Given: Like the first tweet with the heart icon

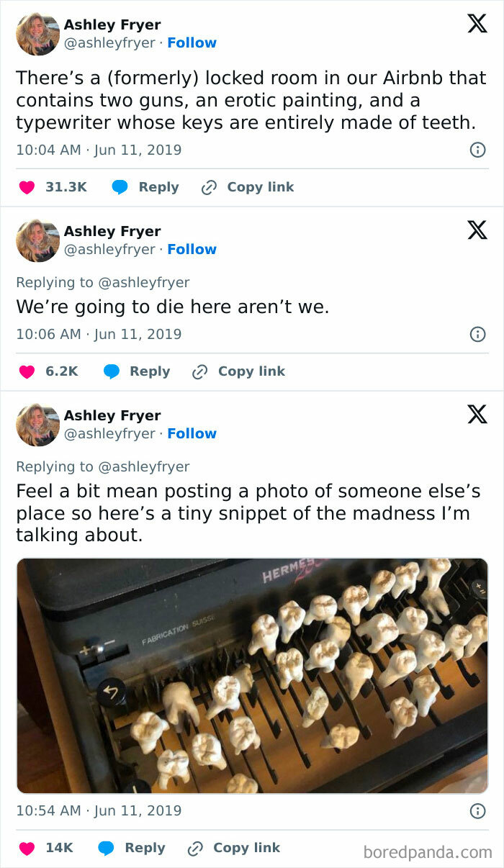Looking at the screenshot, I should [x=25, y=186].
